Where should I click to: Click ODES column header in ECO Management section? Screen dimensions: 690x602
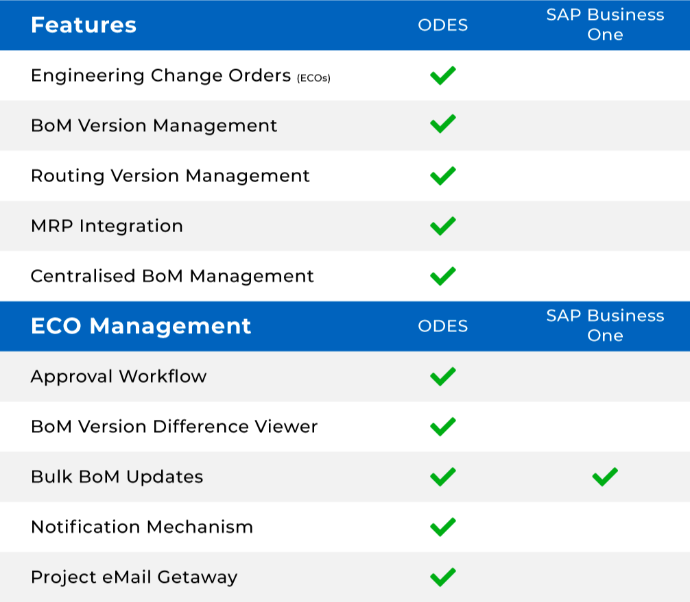pos(443,326)
